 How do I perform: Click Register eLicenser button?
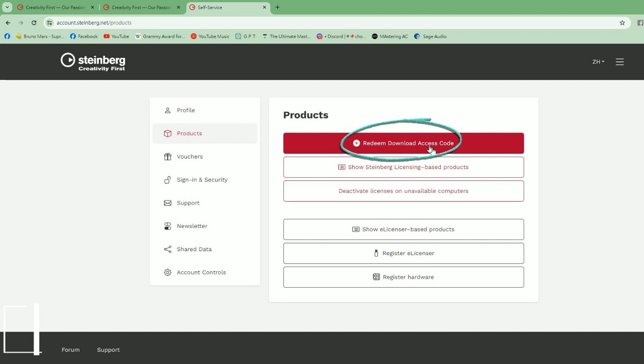(x=403, y=253)
